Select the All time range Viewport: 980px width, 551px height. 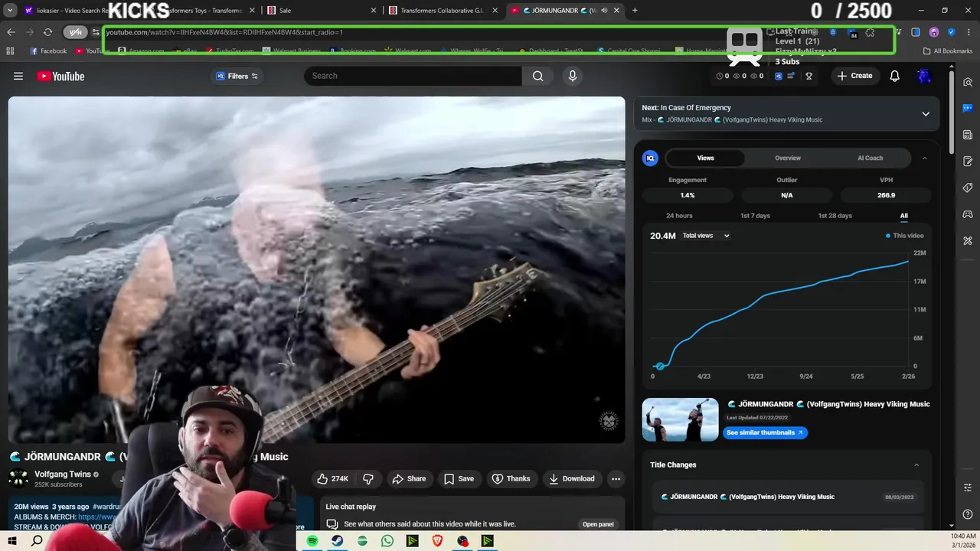[x=903, y=216]
